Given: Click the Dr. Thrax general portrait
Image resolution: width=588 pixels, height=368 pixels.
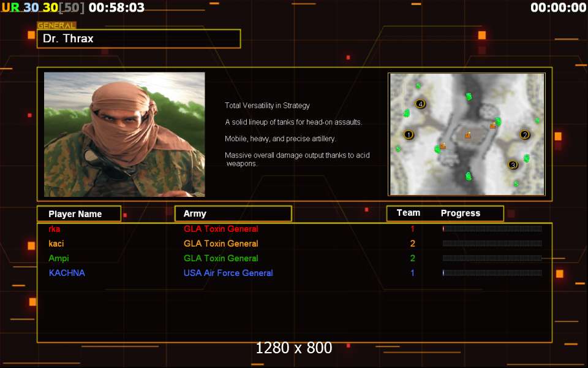Looking at the screenshot, I should pyautogui.click(x=124, y=134).
